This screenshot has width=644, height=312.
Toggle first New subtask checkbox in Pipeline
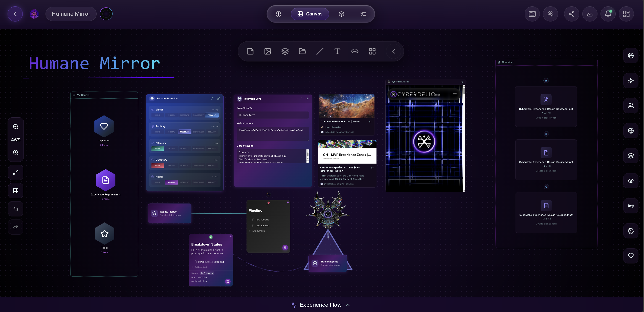(x=253, y=219)
